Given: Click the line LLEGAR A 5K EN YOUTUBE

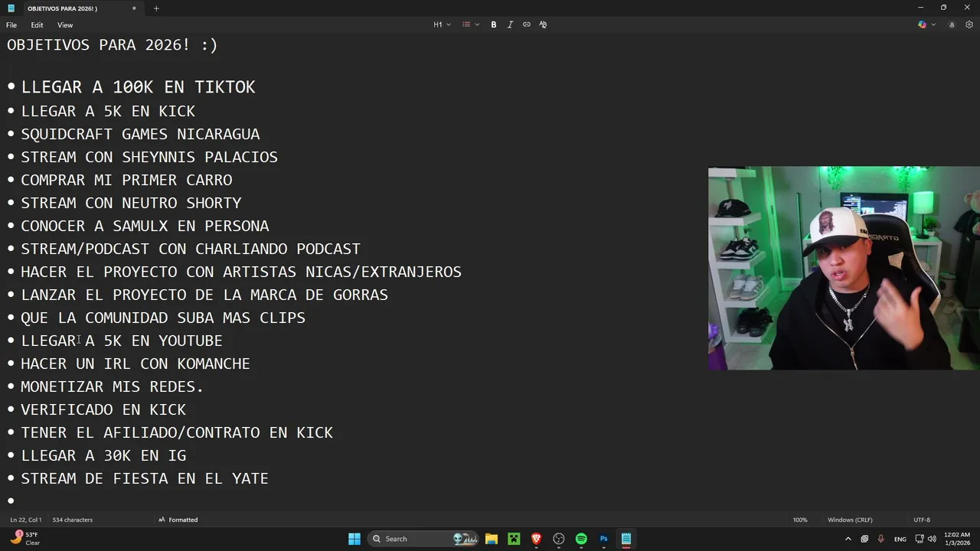Looking at the screenshot, I should (x=122, y=341).
